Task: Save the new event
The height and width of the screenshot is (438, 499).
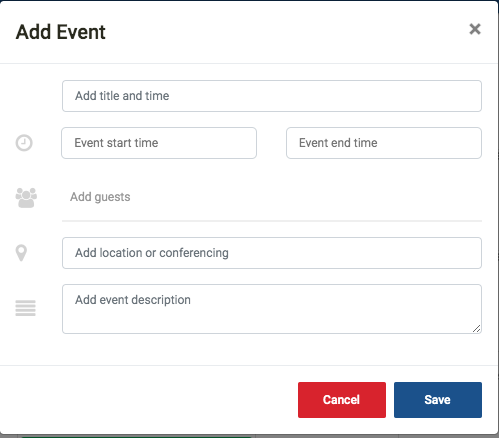Action: [x=438, y=400]
